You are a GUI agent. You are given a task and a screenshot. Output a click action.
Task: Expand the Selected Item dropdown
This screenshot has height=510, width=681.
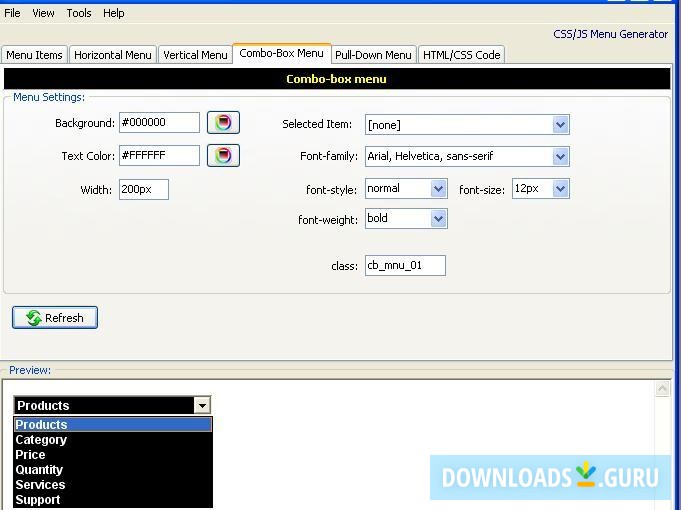[560, 125]
